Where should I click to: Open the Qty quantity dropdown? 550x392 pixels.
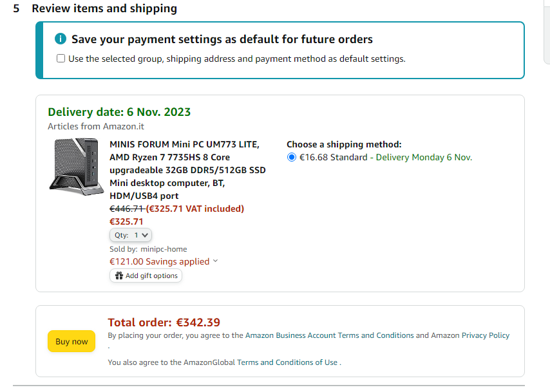pos(131,236)
